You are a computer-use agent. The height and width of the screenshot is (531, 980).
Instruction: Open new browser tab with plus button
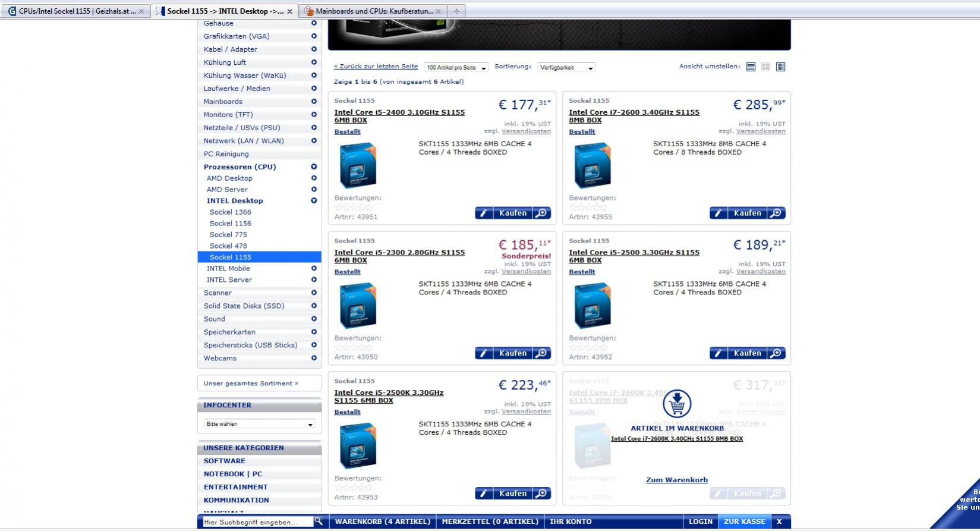click(456, 11)
